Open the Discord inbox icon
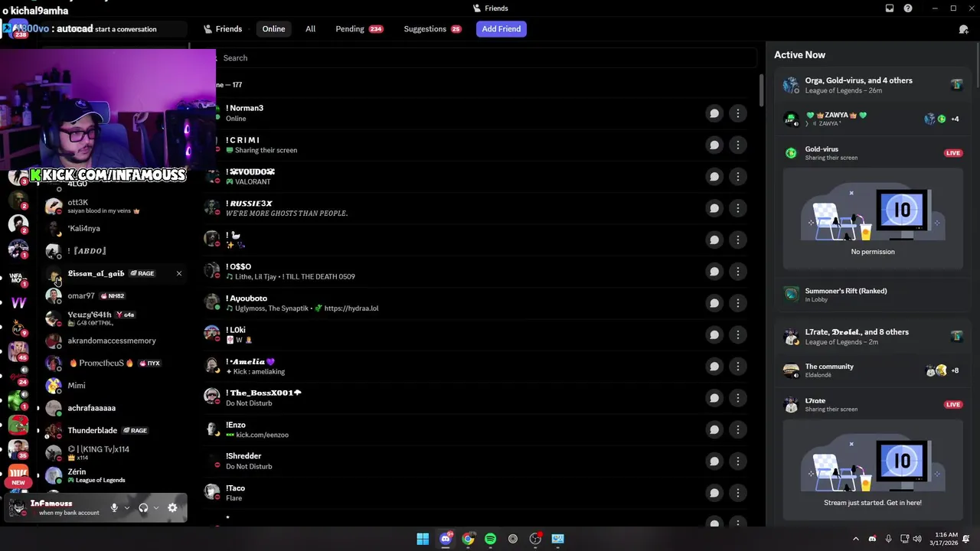The width and height of the screenshot is (980, 551). [x=890, y=8]
